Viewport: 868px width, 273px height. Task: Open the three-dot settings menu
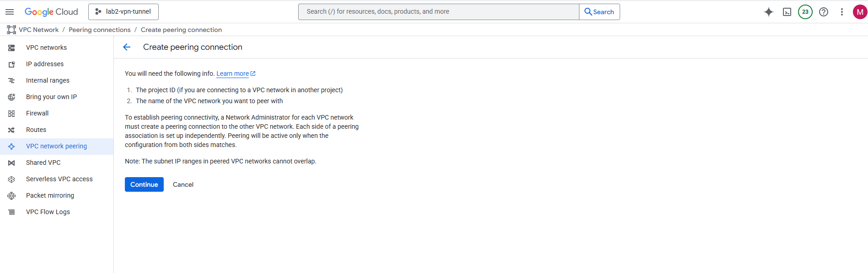(842, 12)
